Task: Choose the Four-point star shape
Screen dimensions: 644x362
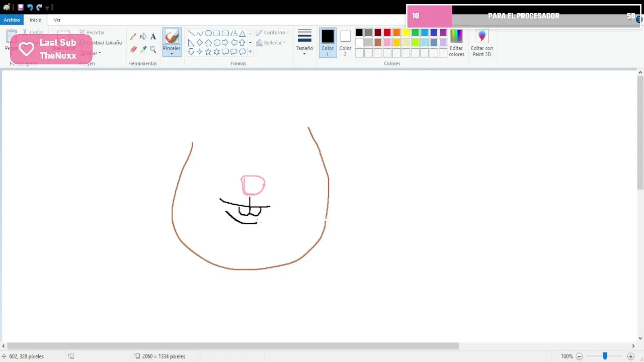Action: tap(200, 52)
